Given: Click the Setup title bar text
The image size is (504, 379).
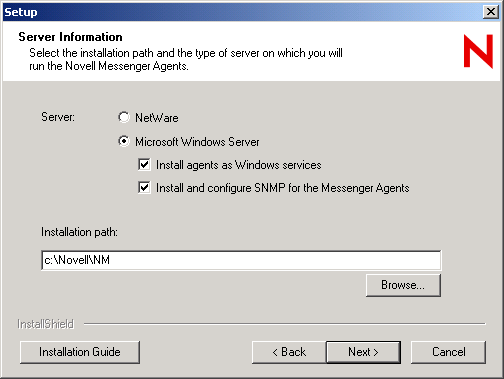Looking at the screenshot, I should pyautogui.click(x=21, y=12).
